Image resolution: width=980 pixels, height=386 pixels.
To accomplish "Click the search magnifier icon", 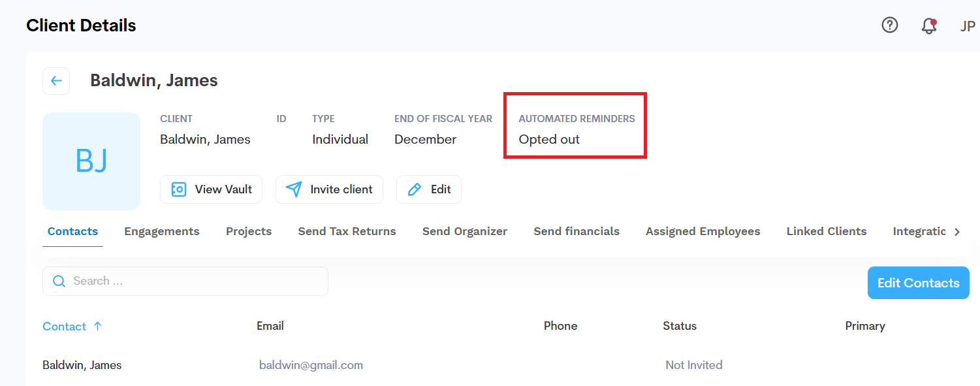I will (59, 281).
